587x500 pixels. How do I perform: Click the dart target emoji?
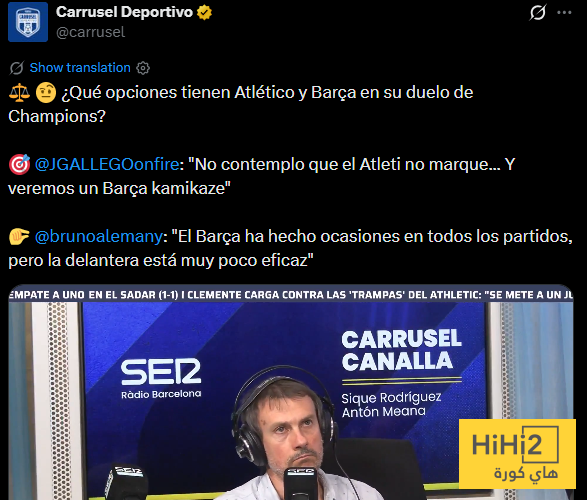[x=19, y=164]
